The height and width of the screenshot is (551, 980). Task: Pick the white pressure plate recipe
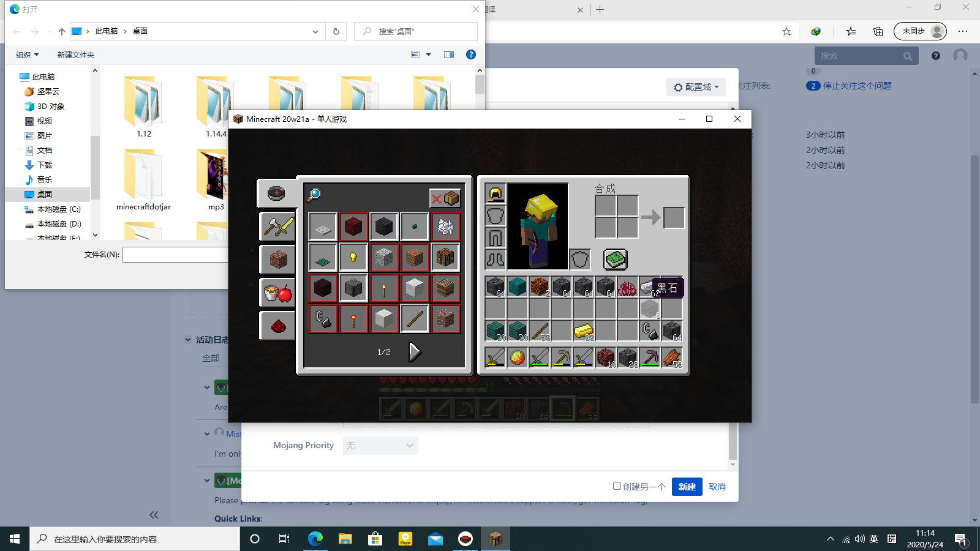click(x=323, y=227)
